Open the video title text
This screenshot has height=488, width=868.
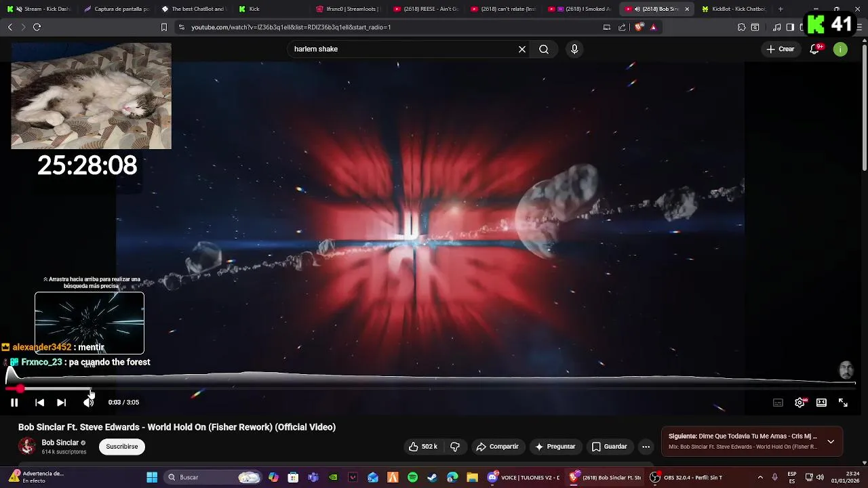177,427
